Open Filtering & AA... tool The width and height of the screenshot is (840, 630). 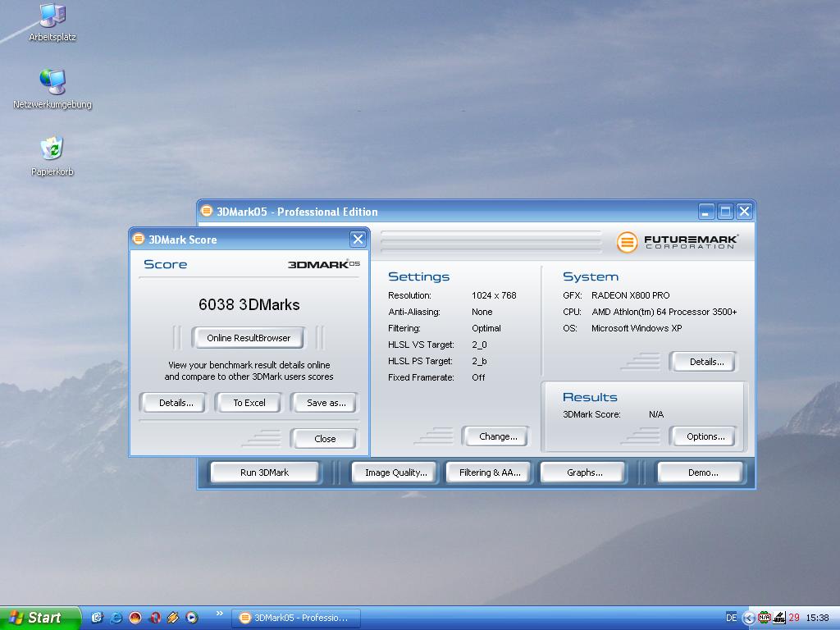point(490,472)
